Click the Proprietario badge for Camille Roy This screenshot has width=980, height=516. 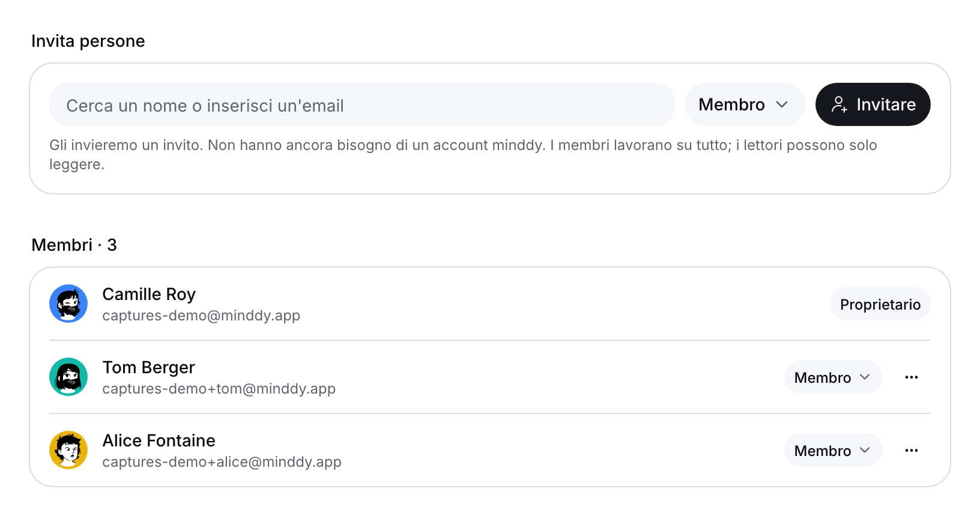tap(880, 304)
